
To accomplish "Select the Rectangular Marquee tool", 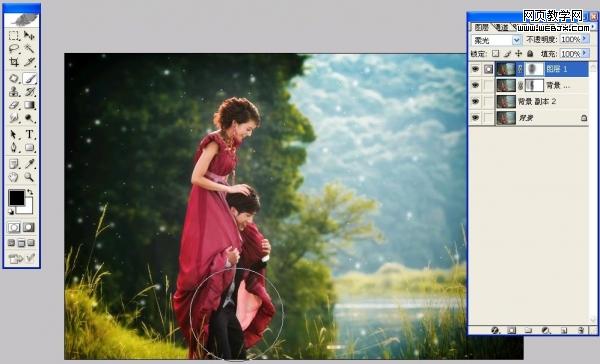I will click(x=14, y=36).
